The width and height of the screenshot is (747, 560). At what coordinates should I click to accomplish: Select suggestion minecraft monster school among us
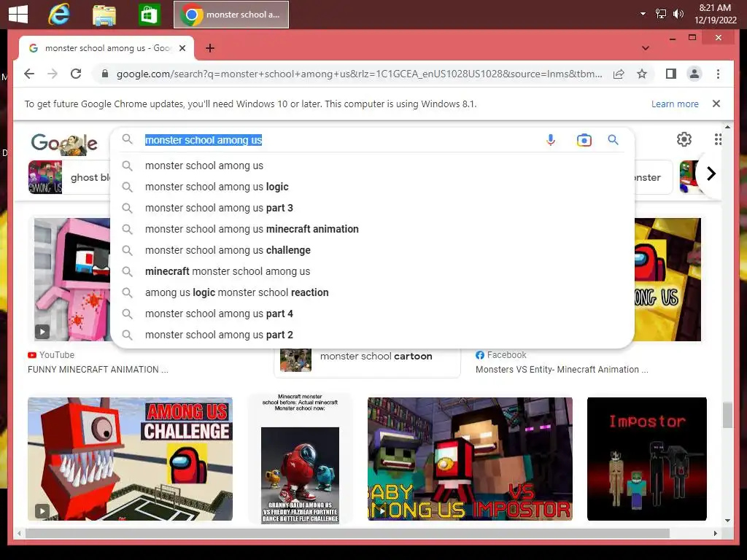(x=372, y=271)
